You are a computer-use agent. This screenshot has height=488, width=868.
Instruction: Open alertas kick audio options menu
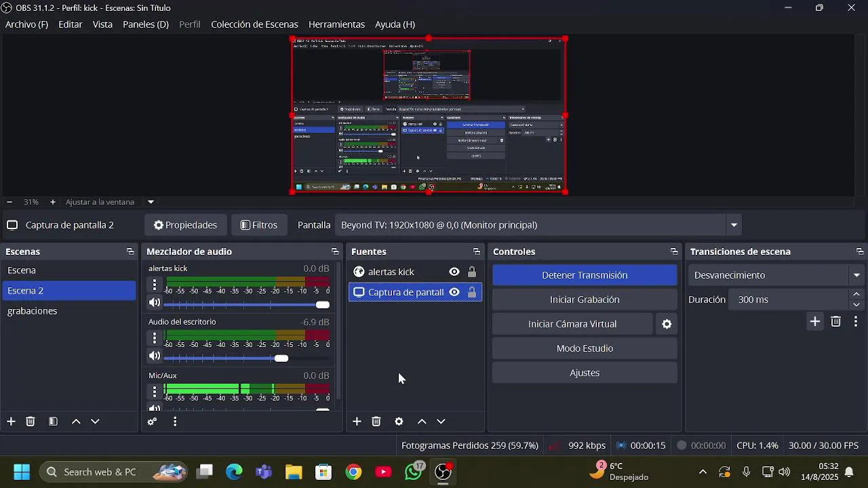click(155, 284)
